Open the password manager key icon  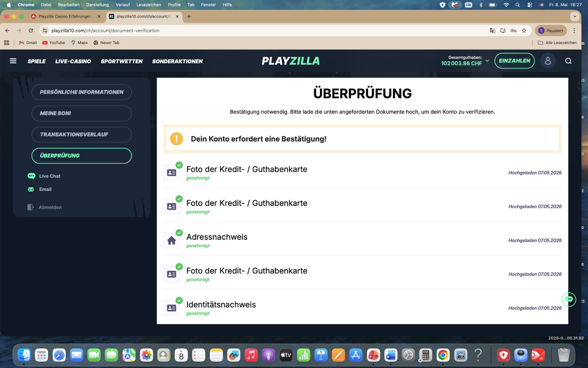point(514,31)
